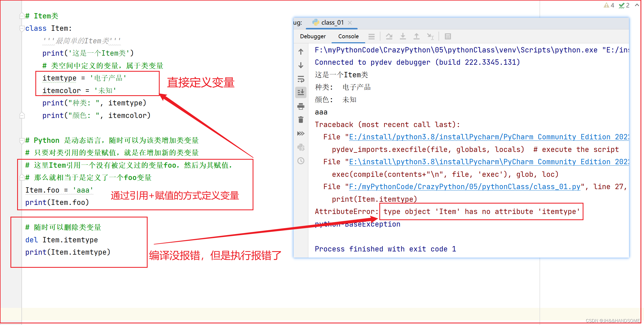644x325 pixels.
Task: Click the Step Out debugger icon
Action: tap(416, 36)
